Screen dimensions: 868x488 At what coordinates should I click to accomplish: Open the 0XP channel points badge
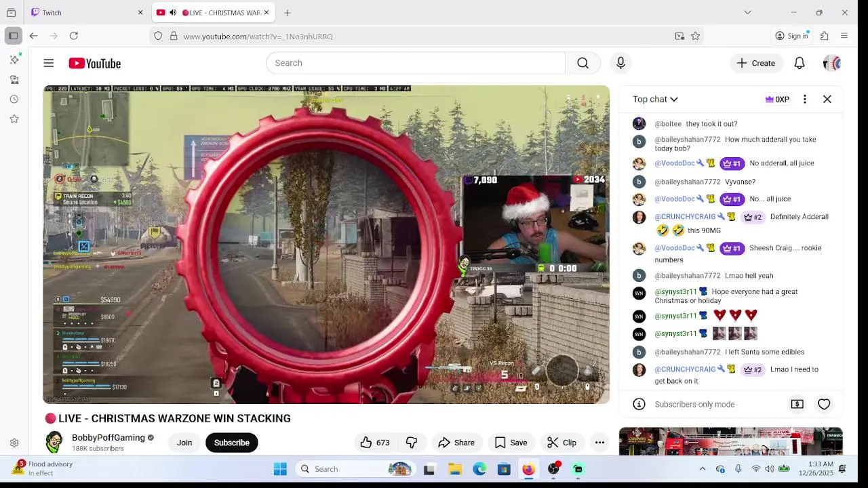point(777,99)
